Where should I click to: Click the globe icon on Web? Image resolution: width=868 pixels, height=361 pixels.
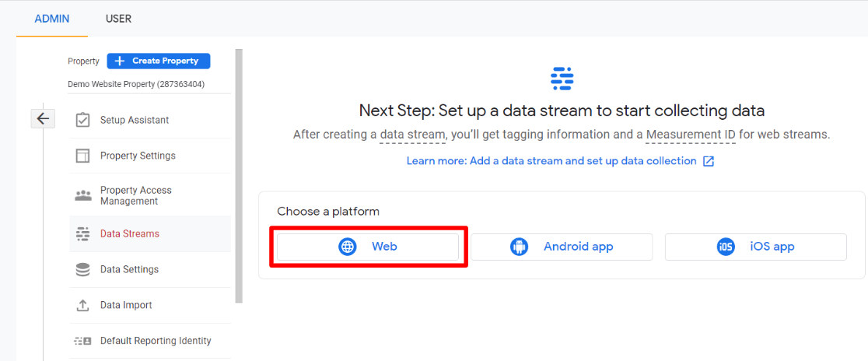(x=348, y=247)
